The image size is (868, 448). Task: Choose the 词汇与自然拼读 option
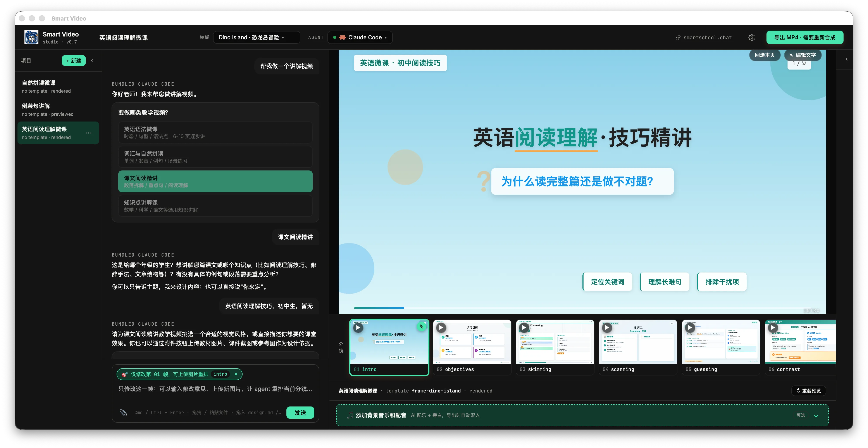point(215,157)
